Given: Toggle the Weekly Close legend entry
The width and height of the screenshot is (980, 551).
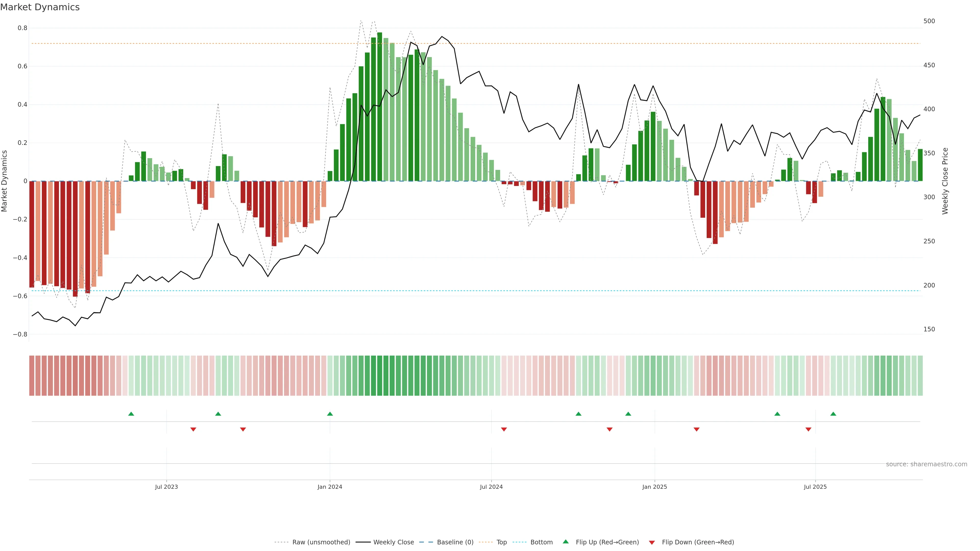Looking at the screenshot, I should tap(393, 542).
